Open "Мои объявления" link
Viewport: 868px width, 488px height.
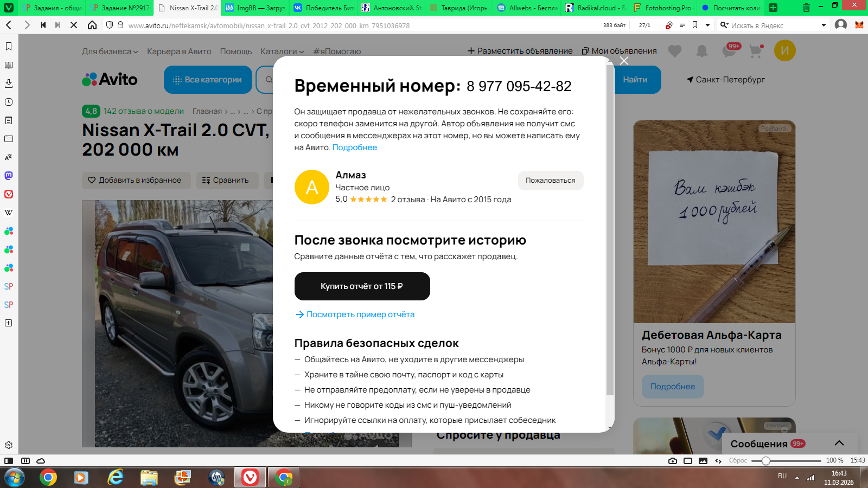pyautogui.click(x=619, y=51)
